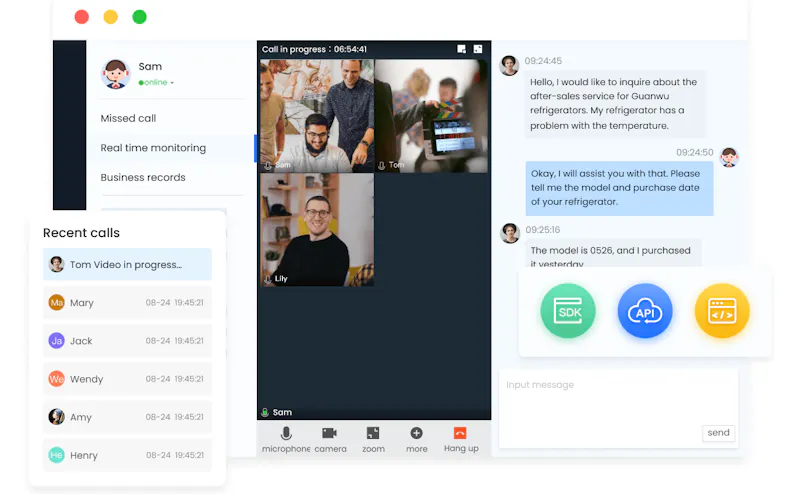This screenshot has height=494, width=800.
Task: Click the Call in progress timer text
Action: click(x=314, y=50)
